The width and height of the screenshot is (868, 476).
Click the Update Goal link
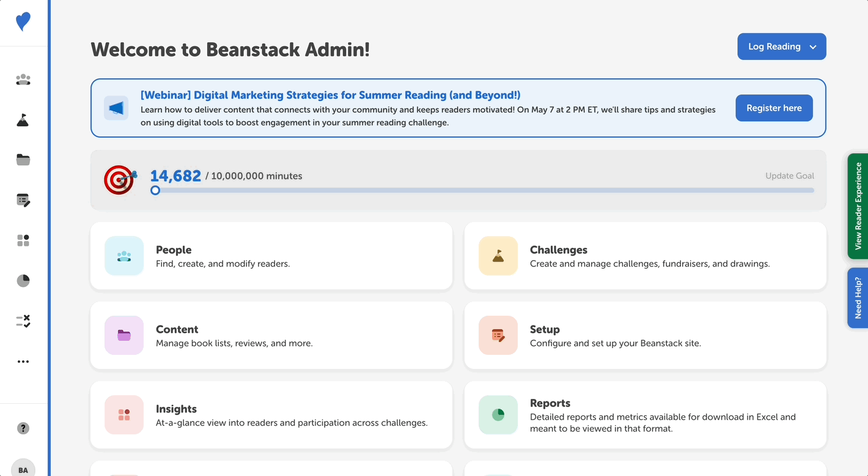(x=789, y=176)
